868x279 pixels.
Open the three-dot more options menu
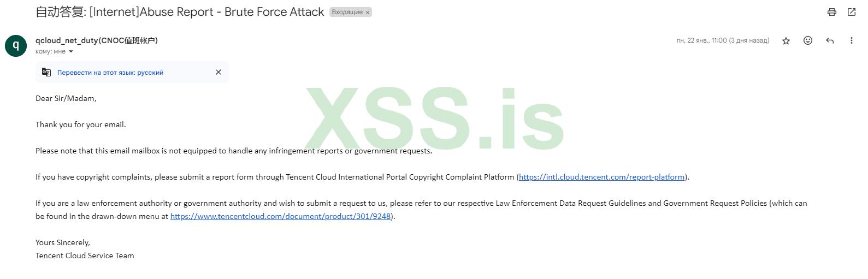coord(851,40)
